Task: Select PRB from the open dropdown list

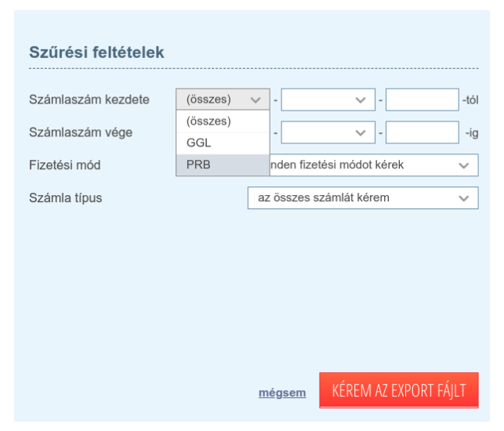Action: (223, 165)
